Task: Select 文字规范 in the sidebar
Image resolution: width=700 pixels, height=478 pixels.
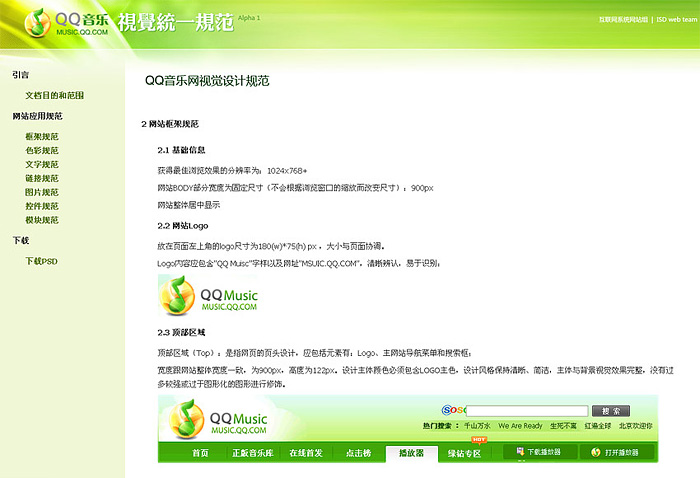Action: click(x=42, y=164)
